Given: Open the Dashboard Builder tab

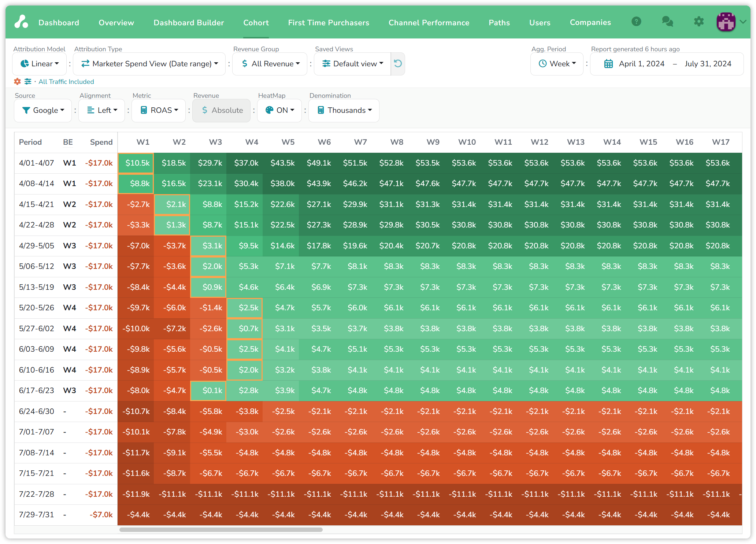Looking at the screenshot, I should click(189, 23).
